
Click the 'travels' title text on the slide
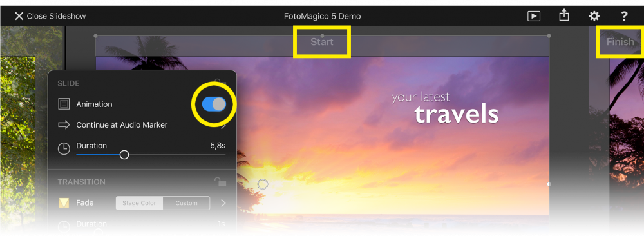(457, 114)
